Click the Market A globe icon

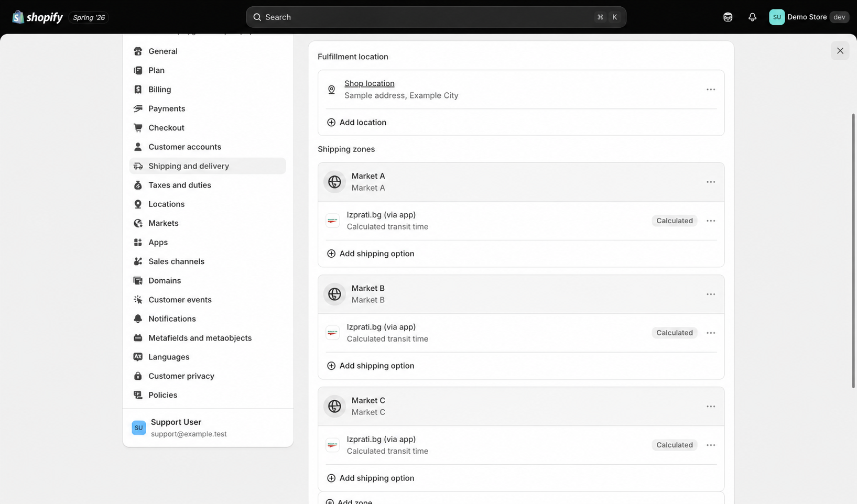click(334, 182)
